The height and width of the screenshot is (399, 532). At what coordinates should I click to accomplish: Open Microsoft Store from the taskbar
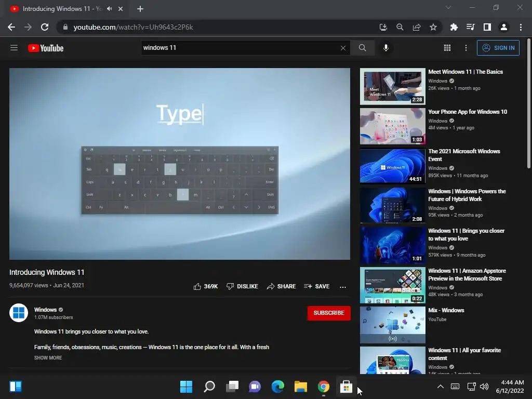(x=346, y=387)
